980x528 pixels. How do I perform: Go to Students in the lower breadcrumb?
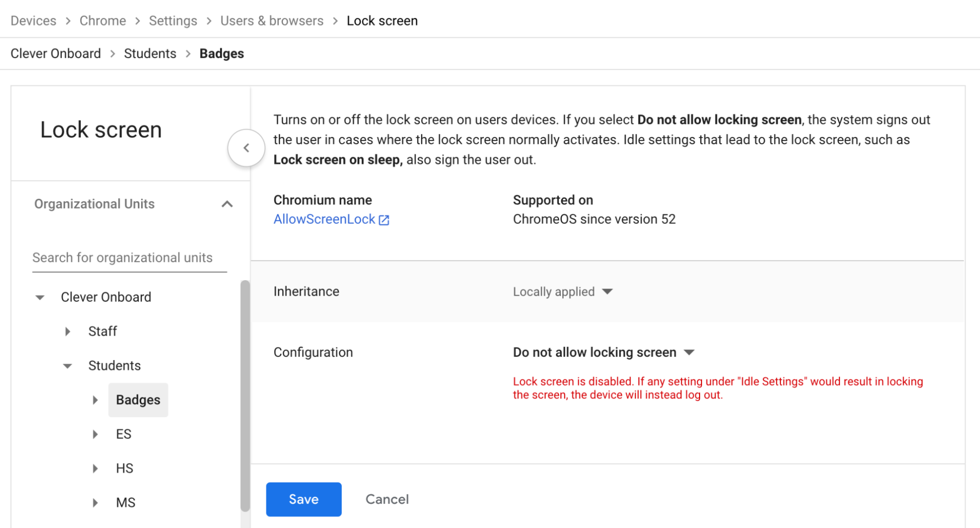(x=150, y=53)
